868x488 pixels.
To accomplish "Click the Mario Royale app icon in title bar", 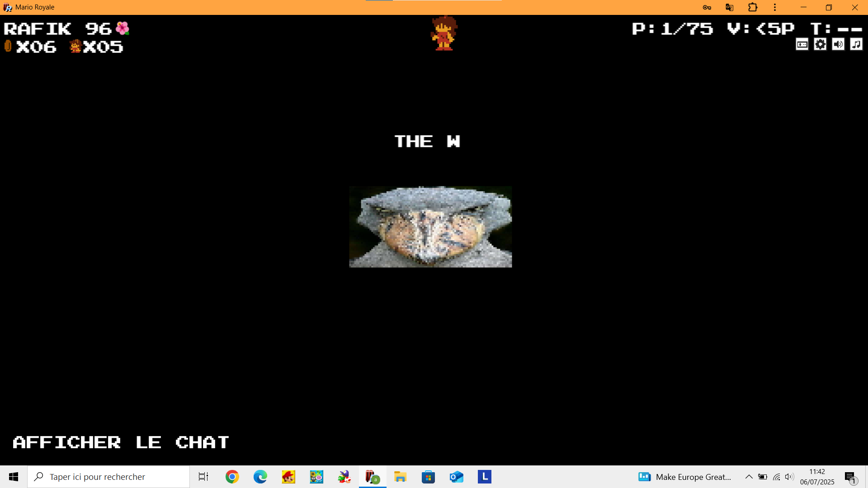I will pos(8,7).
